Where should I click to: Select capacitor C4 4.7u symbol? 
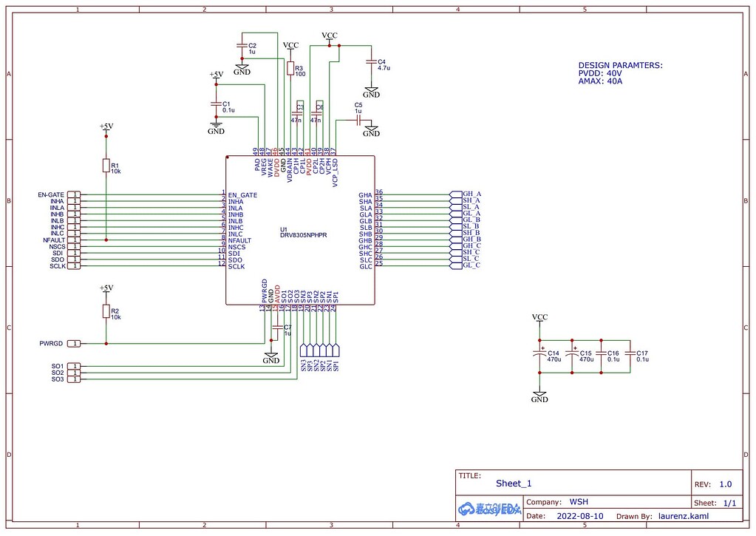[371, 62]
